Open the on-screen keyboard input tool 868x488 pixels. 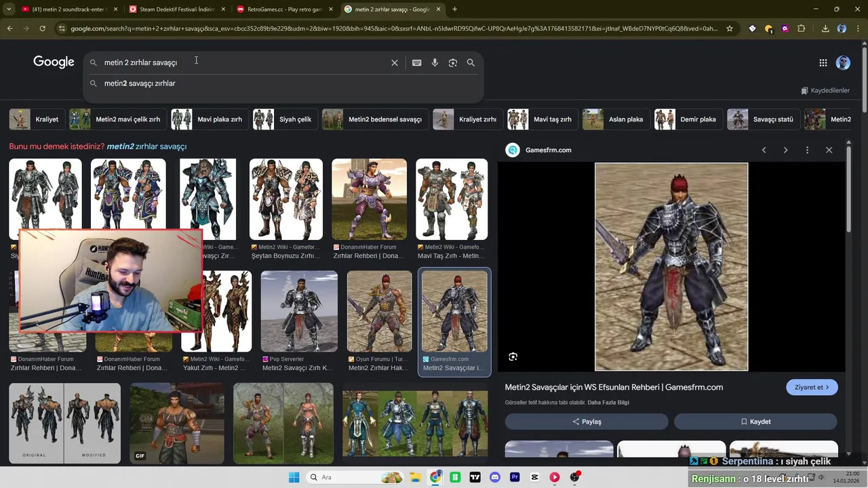[416, 62]
